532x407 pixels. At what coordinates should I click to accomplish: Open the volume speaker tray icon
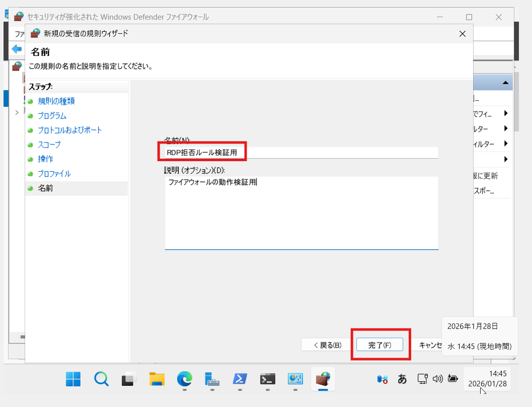coord(437,379)
